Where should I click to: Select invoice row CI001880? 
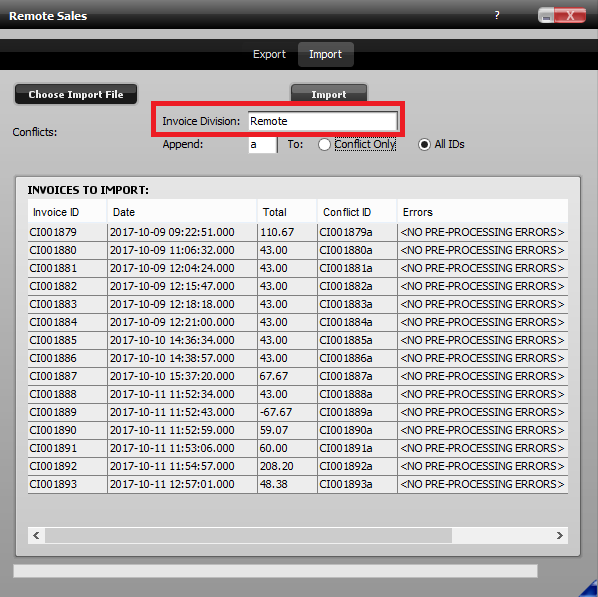pos(298,250)
